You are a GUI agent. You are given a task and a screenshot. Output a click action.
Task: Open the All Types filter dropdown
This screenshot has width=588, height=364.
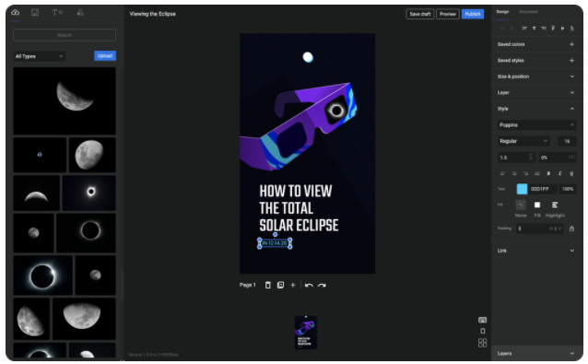39,56
